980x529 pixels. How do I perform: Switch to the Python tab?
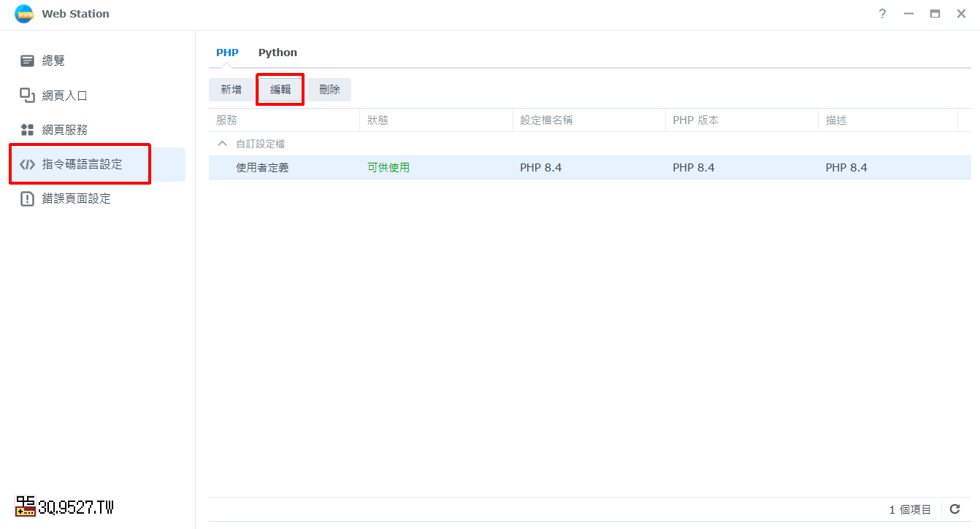click(277, 53)
